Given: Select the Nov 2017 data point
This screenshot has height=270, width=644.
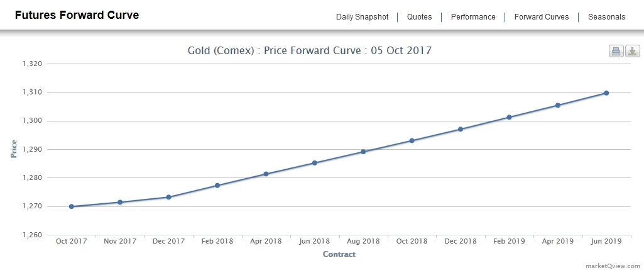Looking at the screenshot, I should tap(120, 202).
